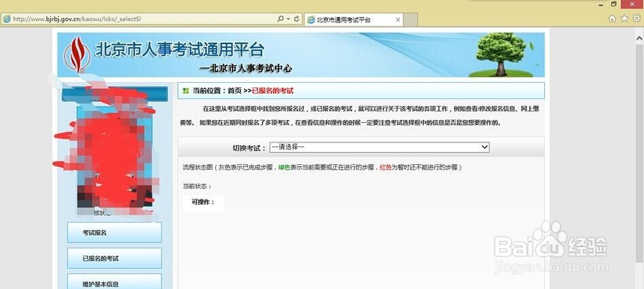Click the green square icon beside 当前位置
Viewport: 644px width, 289px height.
[x=186, y=91]
